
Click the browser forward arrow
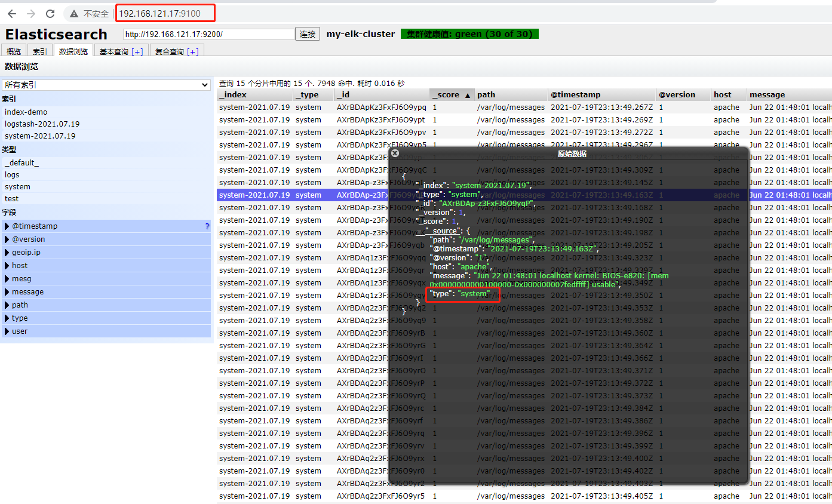[31, 13]
